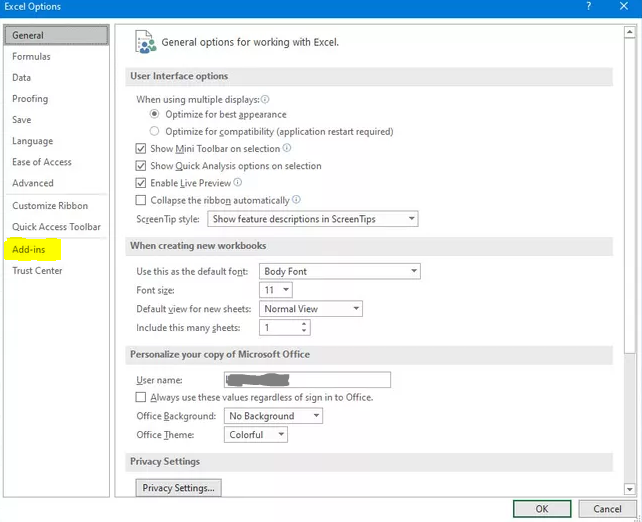Select the General category

pos(57,35)
